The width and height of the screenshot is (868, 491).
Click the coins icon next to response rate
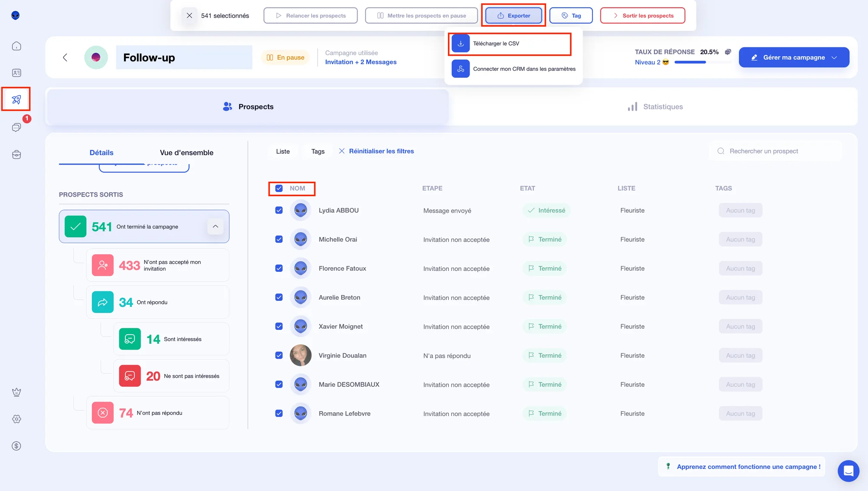point(728,52)
